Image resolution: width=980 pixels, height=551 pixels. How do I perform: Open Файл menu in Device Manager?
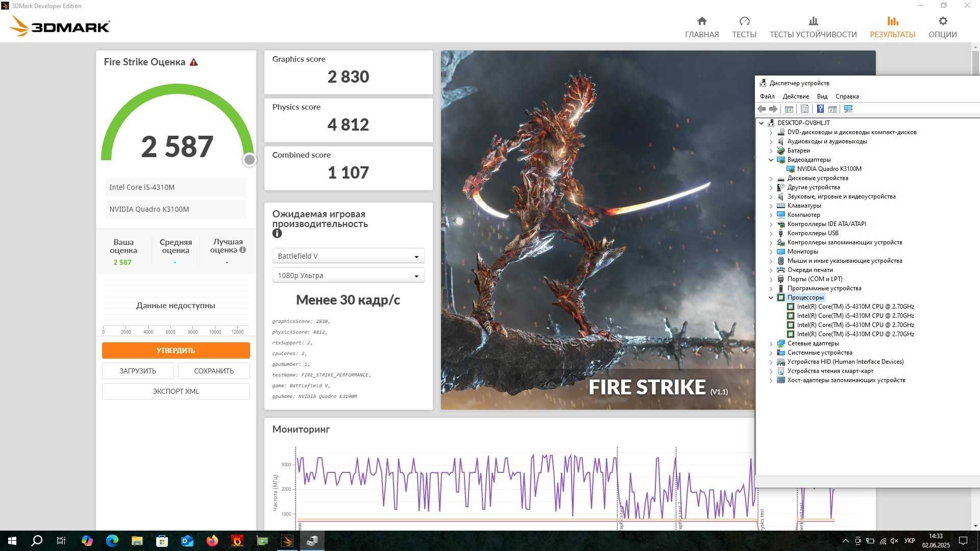tap(767, 96)
